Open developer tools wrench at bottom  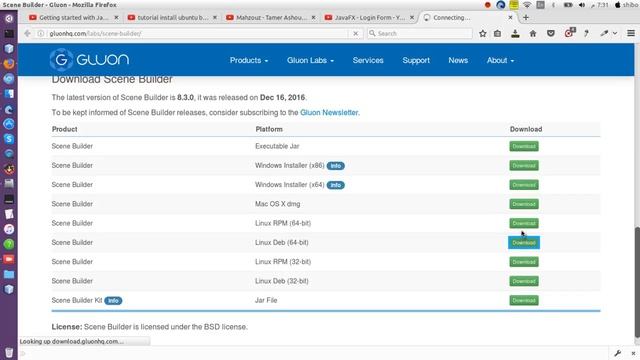618,353
